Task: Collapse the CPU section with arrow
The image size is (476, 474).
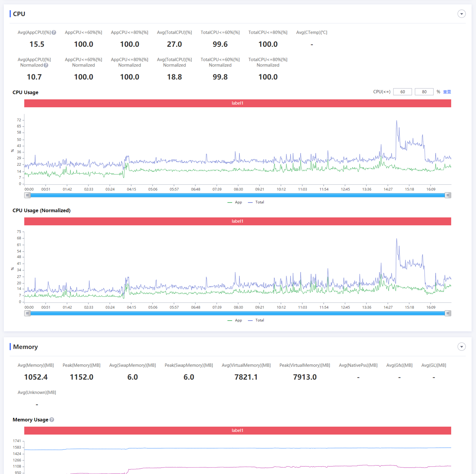Action: (461, 14)
